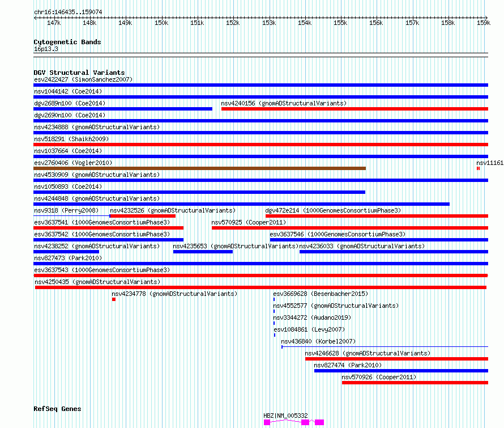
Task: Open nsv9318 (Perry2008) variant
Action: tap(66, 210)
